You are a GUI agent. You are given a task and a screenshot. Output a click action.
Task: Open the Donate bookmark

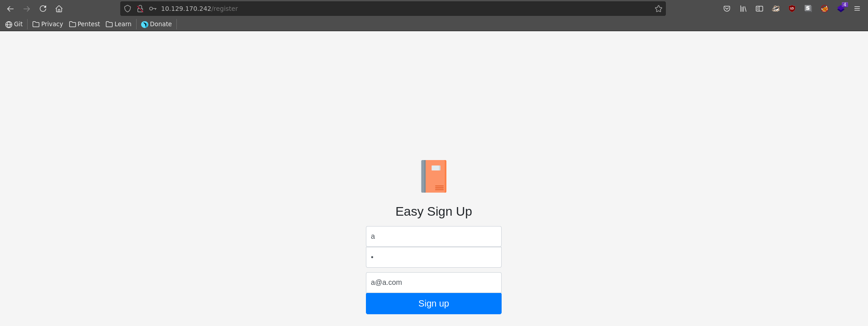(x=157, y=24)
